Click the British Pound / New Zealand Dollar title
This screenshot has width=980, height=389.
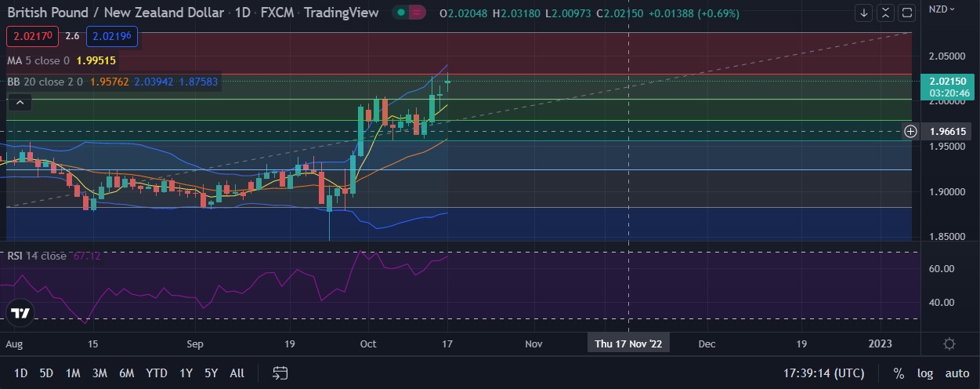(114, 13)
